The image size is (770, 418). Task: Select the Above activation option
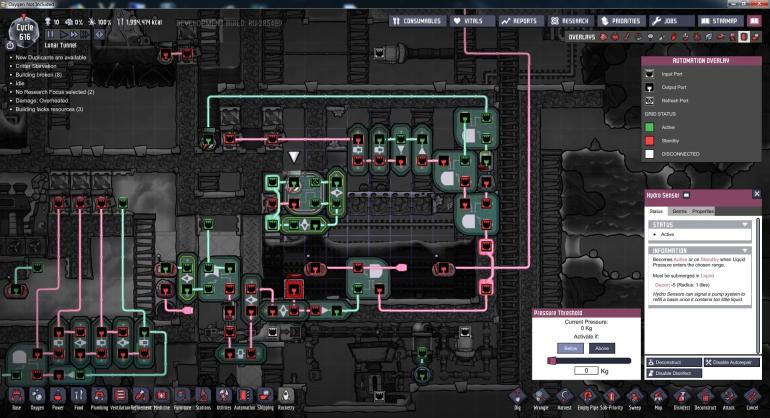coord(602,349)
